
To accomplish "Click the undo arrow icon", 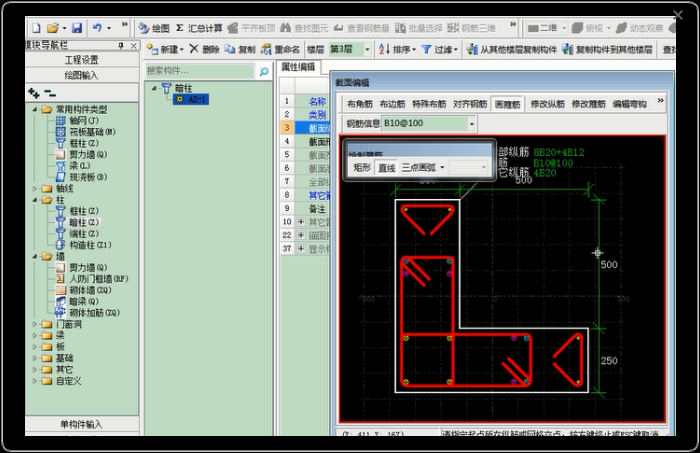I will click(97, 28).
